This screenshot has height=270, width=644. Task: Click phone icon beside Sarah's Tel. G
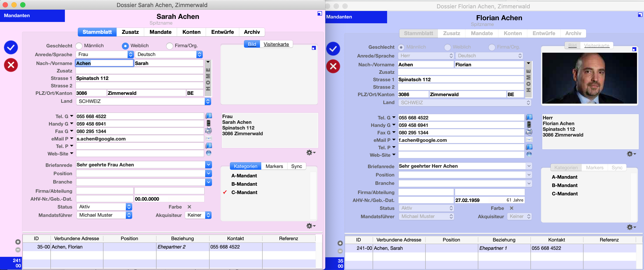click(x=208, y=116)
